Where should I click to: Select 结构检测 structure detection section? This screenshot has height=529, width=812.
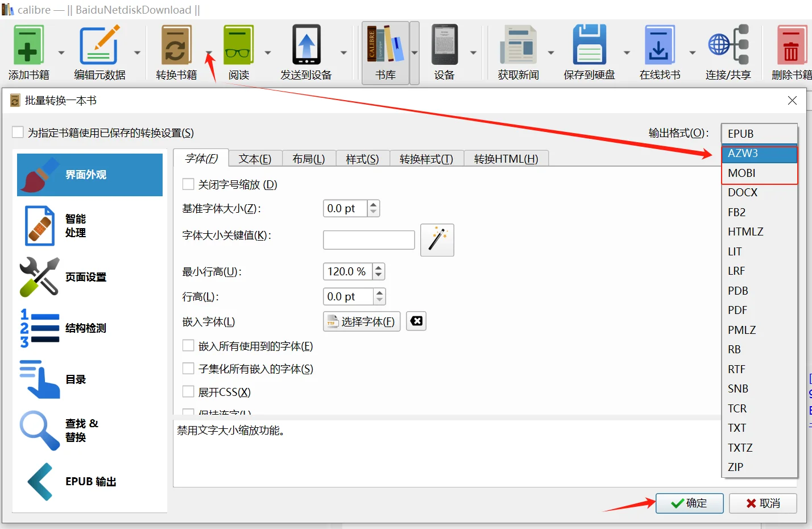click(x=90, y=328)
